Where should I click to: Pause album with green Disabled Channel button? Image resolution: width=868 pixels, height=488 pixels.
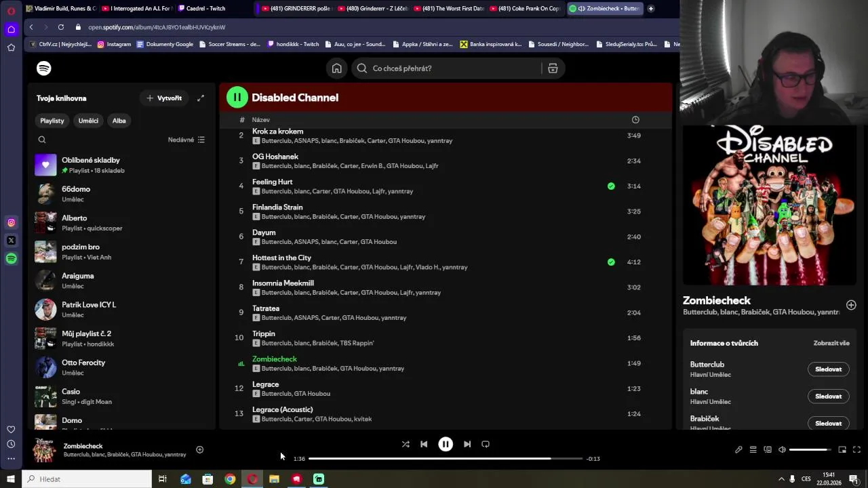coord(237,98)
